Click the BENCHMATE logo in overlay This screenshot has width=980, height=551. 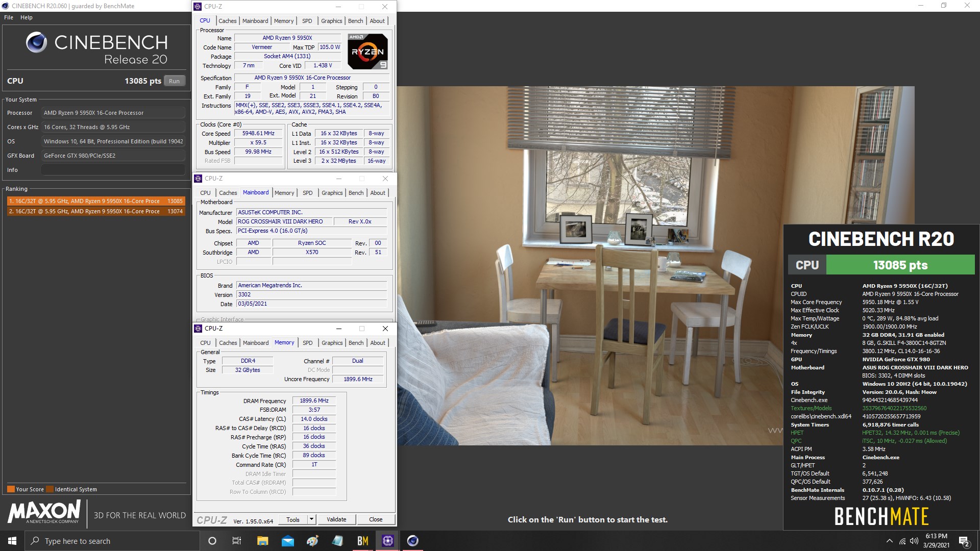pyautogui.click(x=881, y=516)
